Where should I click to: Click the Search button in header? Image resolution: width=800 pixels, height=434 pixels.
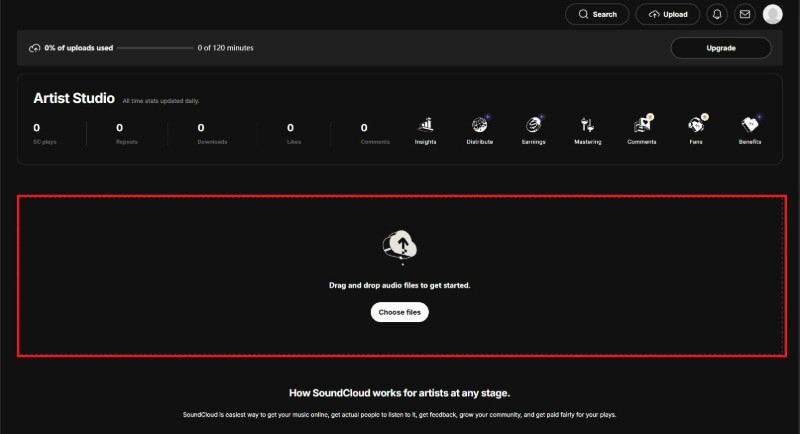(x=597, y=14)
